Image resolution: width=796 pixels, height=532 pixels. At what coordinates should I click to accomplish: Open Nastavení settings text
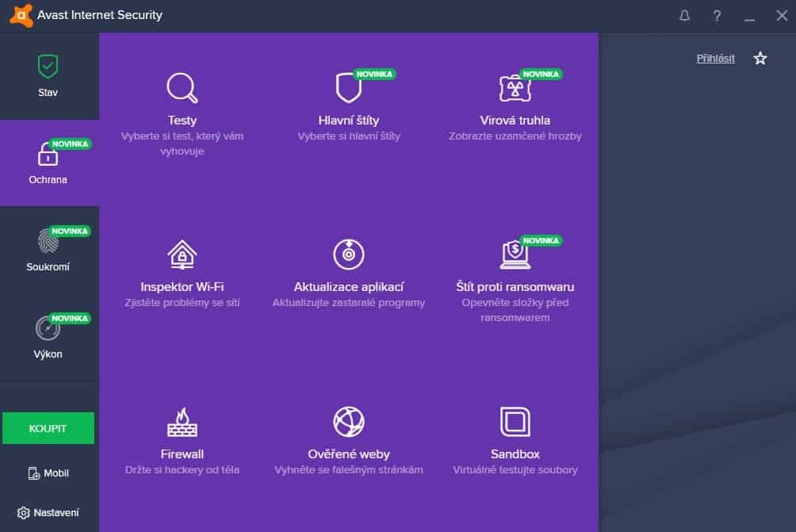click(x=55, y=513)
